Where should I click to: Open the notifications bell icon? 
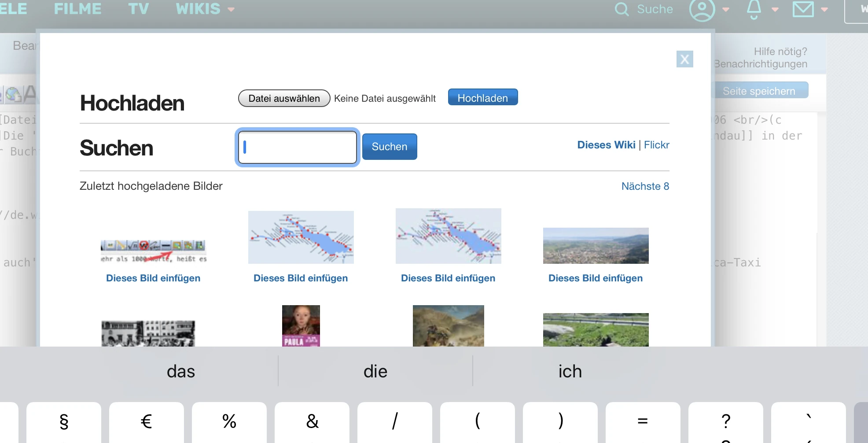click(x=754, y=9)
